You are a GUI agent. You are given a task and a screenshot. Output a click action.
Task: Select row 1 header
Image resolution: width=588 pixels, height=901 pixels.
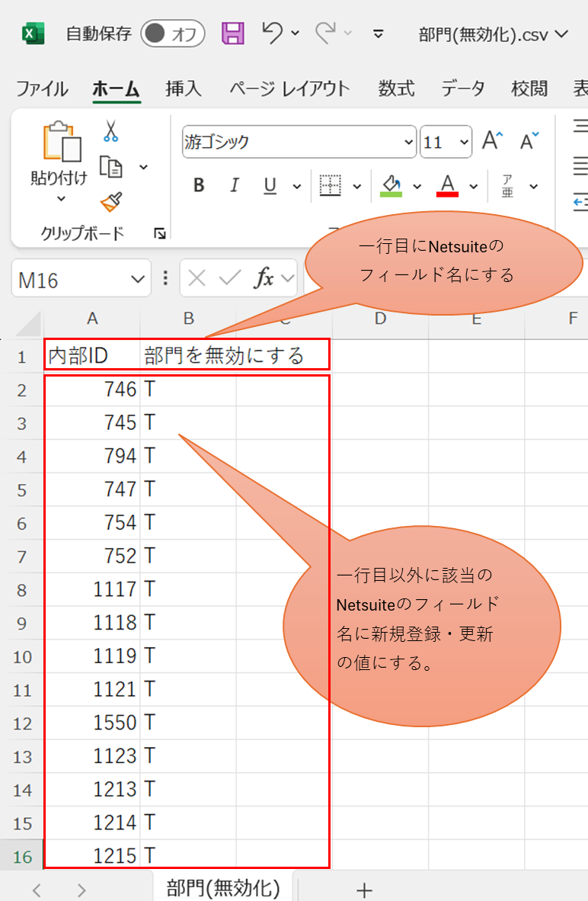pyautogui.click(x=22, y=357)
